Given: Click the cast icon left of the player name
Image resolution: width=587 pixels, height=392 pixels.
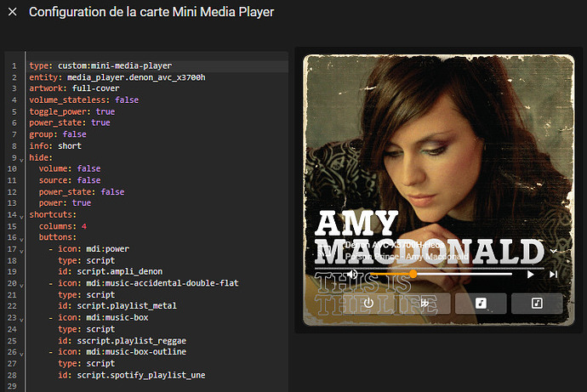Looking at the screenshot, I should pos(322,250).
